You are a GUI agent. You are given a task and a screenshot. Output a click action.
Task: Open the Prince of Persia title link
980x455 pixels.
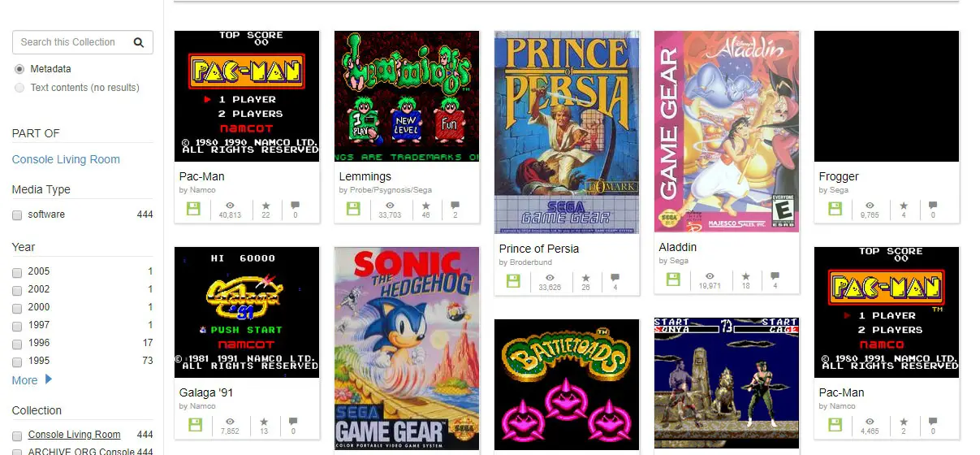coord(539,249)
